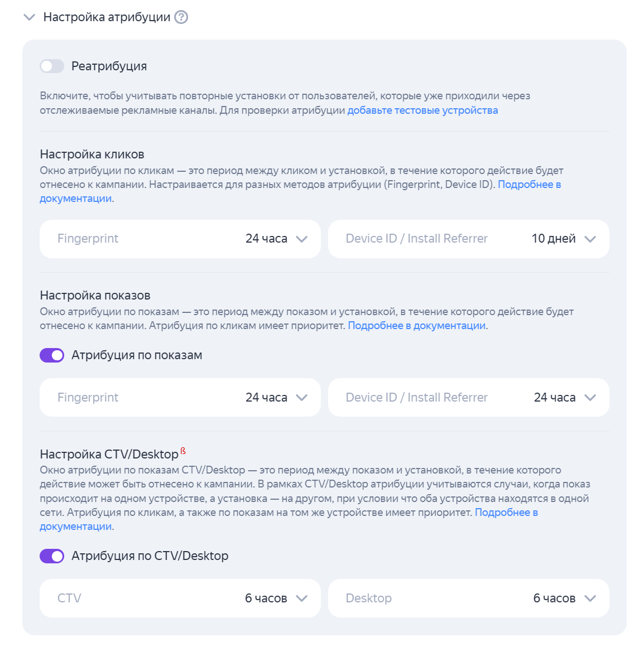The width and height of the screenshot is (644, 647).
Task: Enable the Реатрибуция toggle
Action: pyautogui.click(x=52, y=66)
